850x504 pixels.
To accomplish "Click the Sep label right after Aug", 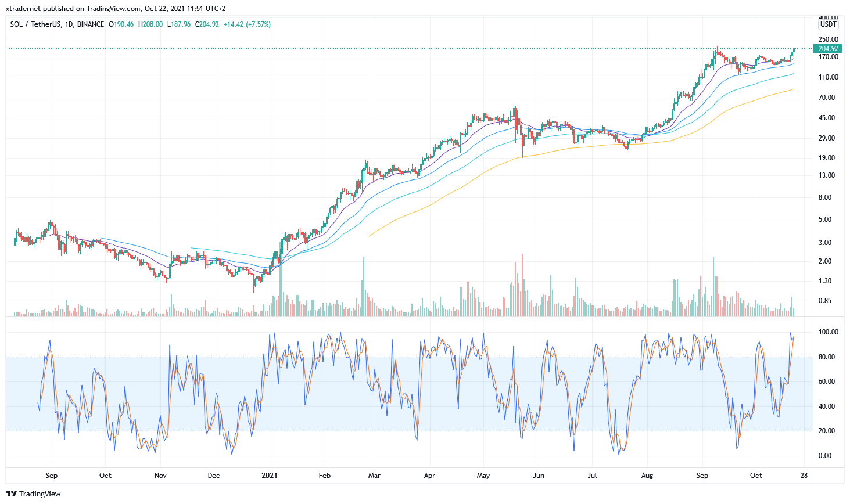I will click(x=702, y=476).
